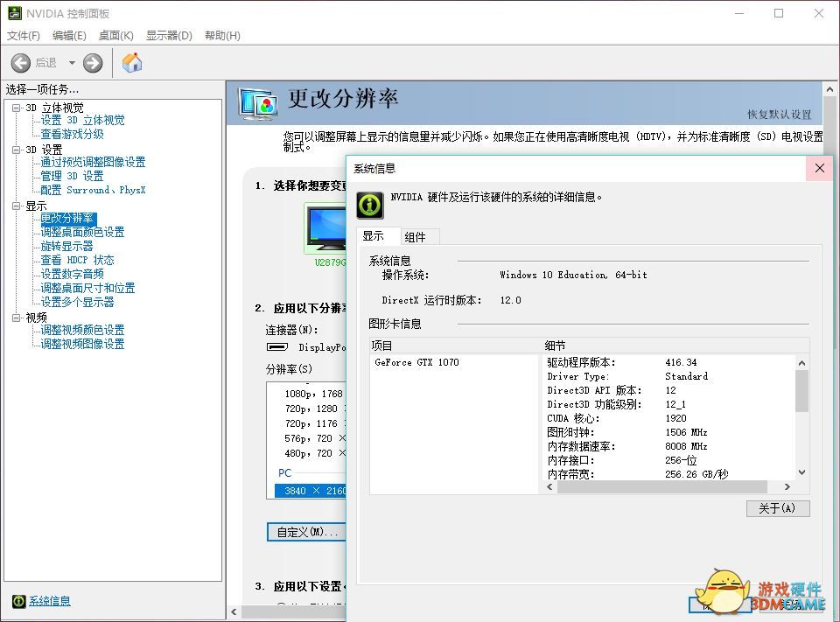This screenshot has width=840, height=622.
Task: Click the NVIDIA info icon in 系统信息 dialog
Action: click(370, 206)
